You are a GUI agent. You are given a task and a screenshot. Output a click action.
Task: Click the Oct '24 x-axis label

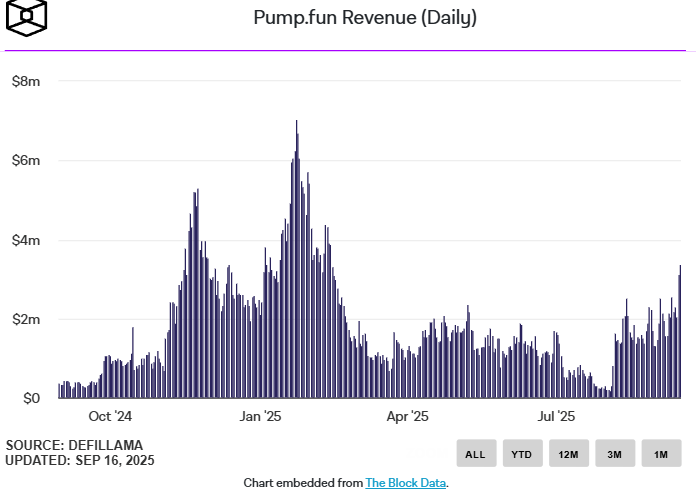(x=110, y=416)
